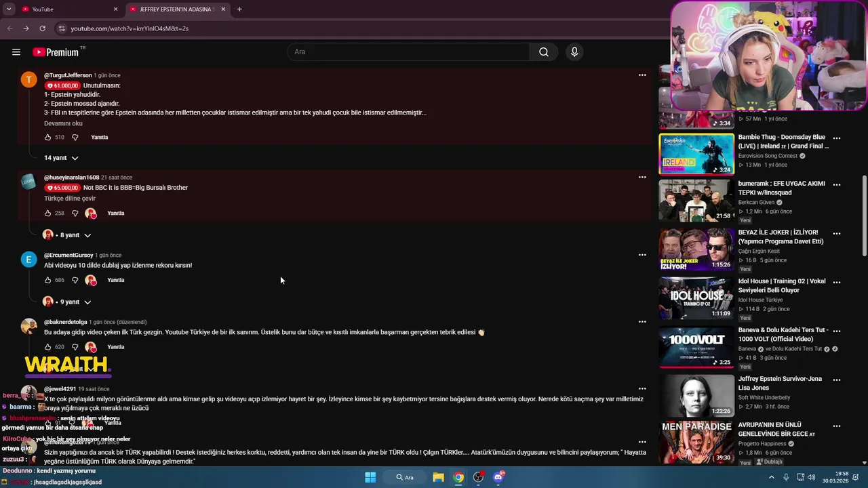Click Türkçe diline çevir translate link
This screenshot has width=868, height=488.
[70, 199]
